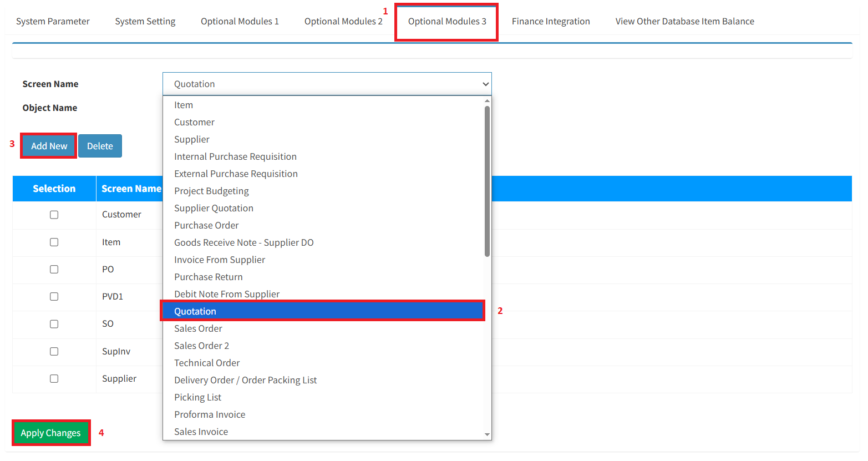Click the scrollbar down arrow in dropdown
The image size is (868, 461).
487,435
